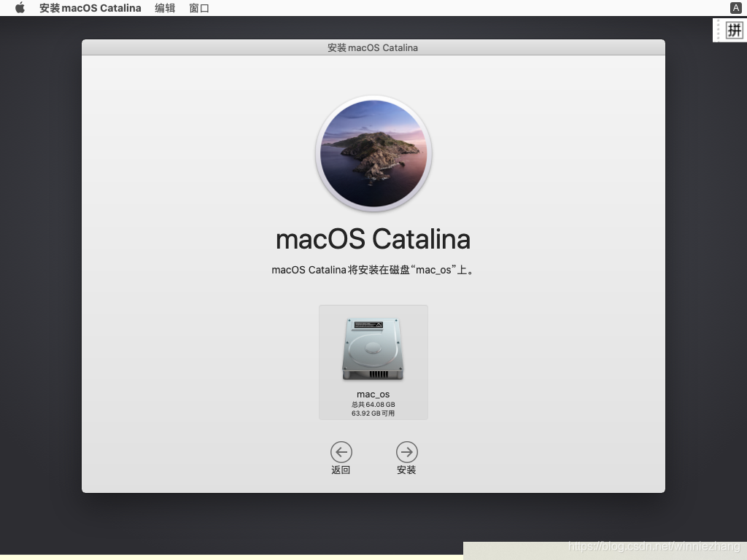Open the 安装 macOS Catalina menu
This screenshot has height=560, width=747.
click(x=90, y=8)
